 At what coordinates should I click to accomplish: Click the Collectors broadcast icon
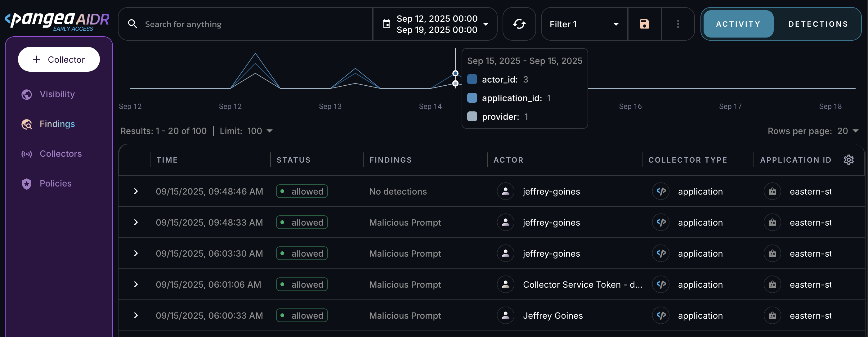click(27, 154)
